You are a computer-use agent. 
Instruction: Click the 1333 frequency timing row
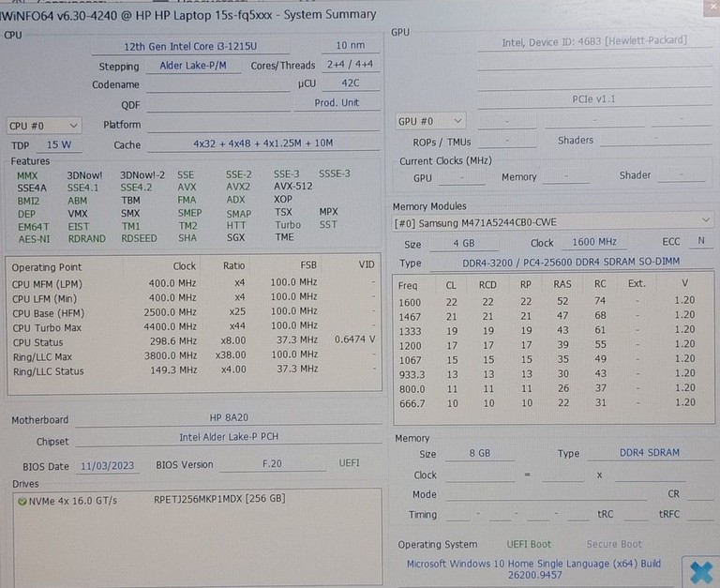coord(553,330)
